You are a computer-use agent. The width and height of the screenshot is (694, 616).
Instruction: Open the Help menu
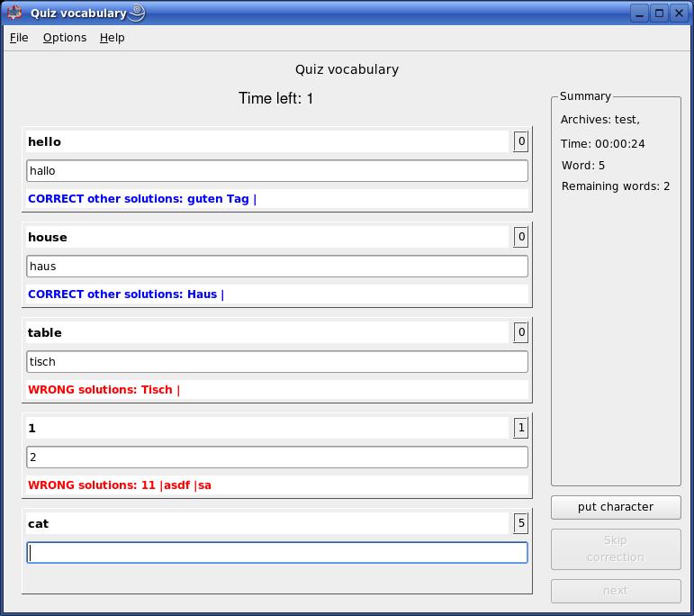click(112, 38)
